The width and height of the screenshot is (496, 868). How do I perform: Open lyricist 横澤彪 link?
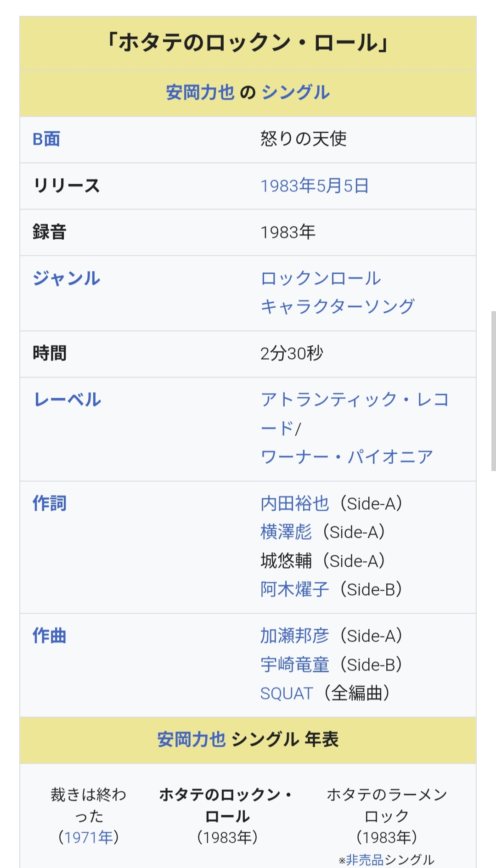286,532
